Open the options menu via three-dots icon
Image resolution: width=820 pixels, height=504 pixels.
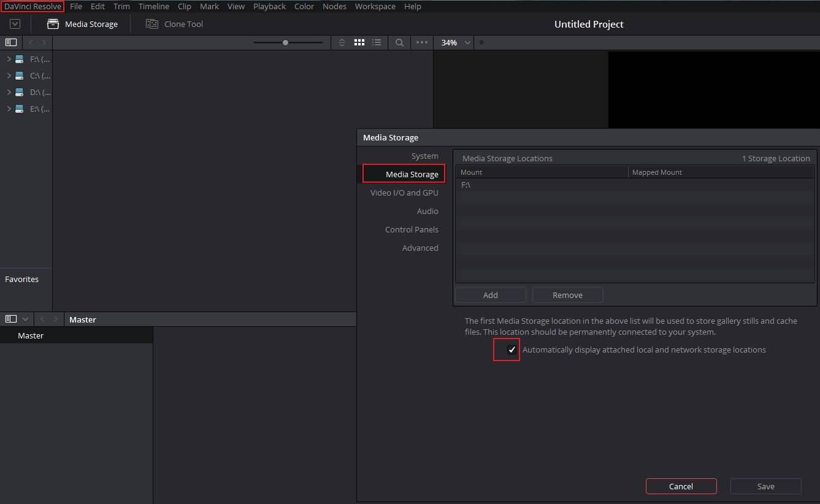tap(421, 42)
